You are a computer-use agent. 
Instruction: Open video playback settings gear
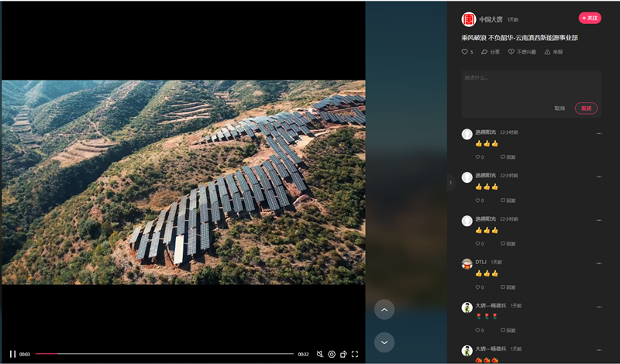point(332,354)
